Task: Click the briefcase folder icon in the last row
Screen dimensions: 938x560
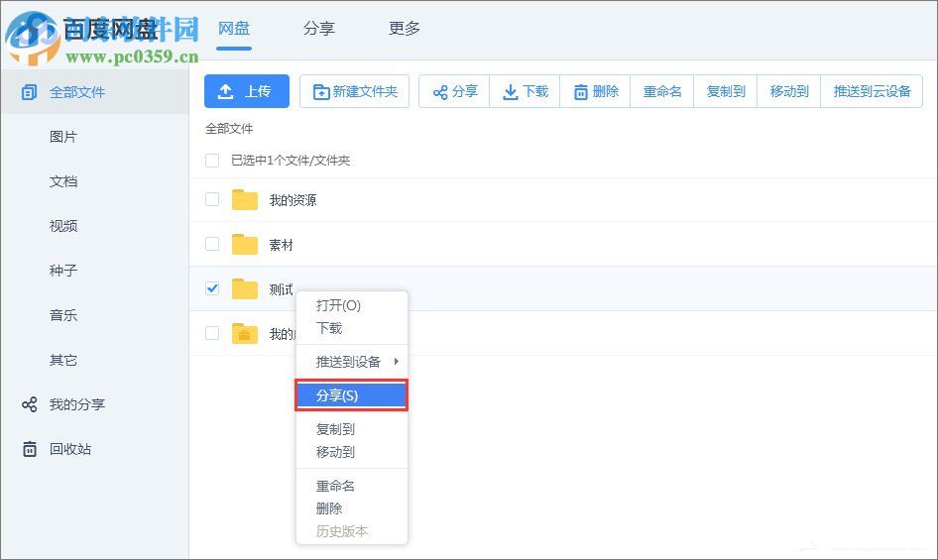Action: coord(245,333)
